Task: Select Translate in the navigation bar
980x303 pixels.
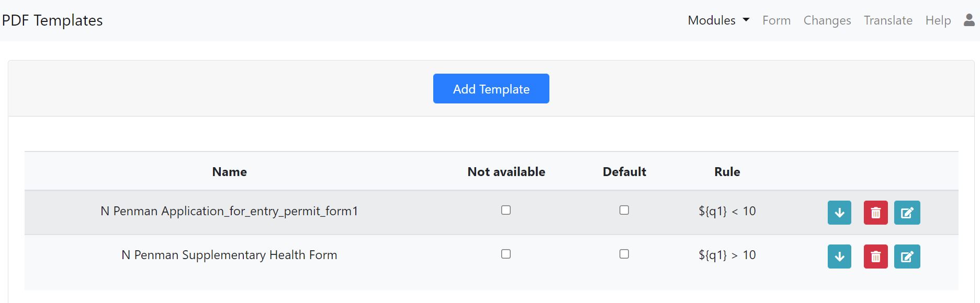Action: [887, 20]
